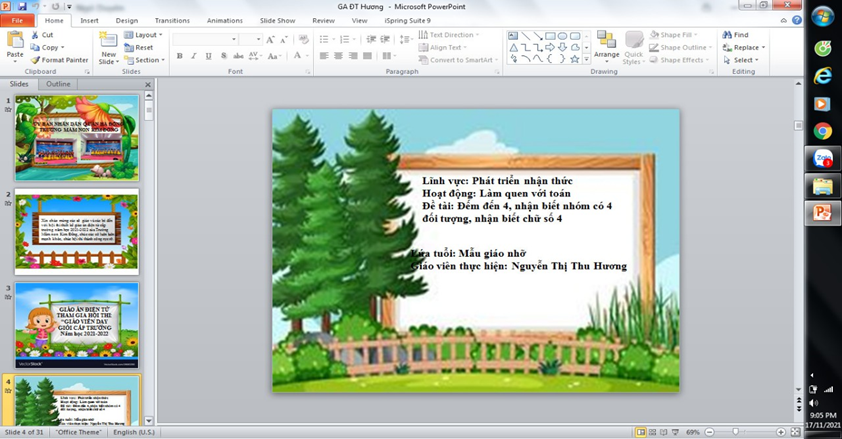Expand the Layout dropdown
842x439 pixels.
[x=146, y=35]
